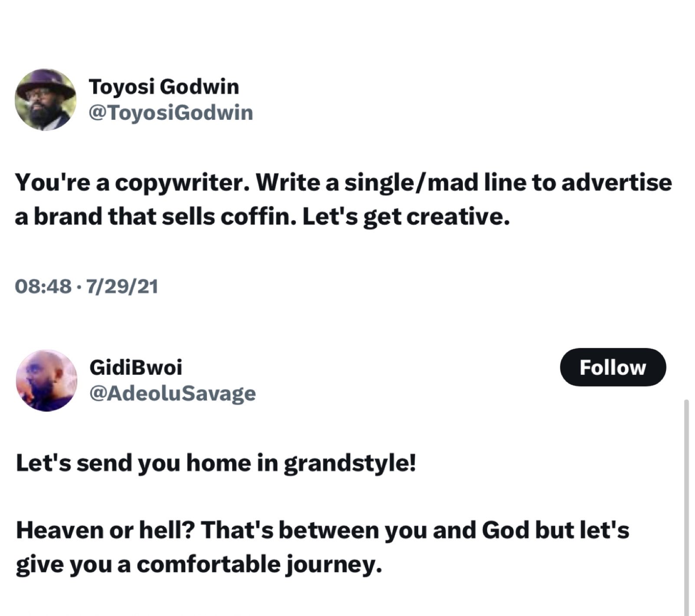
Task: Open the GidiBwoi display name link
Action: [136, 367]
